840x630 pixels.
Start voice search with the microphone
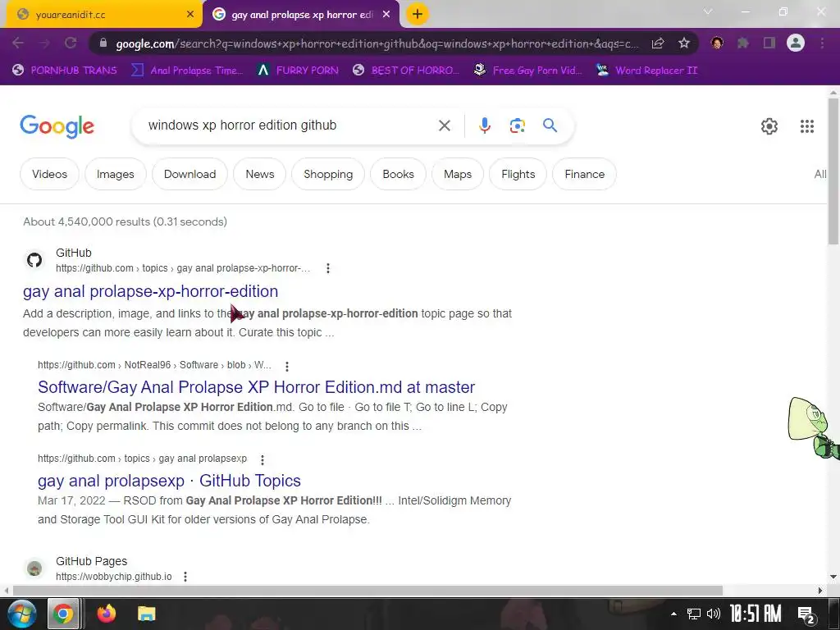tap(484, 126)
